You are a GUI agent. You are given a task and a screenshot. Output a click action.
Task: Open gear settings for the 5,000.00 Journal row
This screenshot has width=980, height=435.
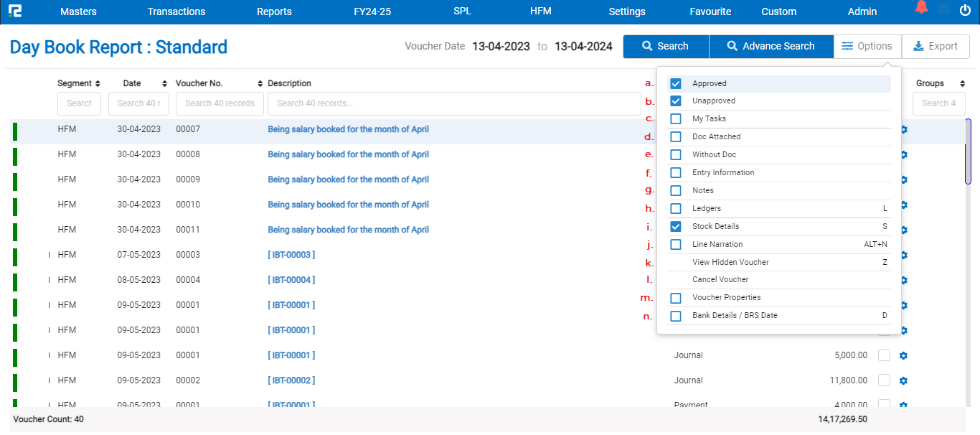pos(903,355)
